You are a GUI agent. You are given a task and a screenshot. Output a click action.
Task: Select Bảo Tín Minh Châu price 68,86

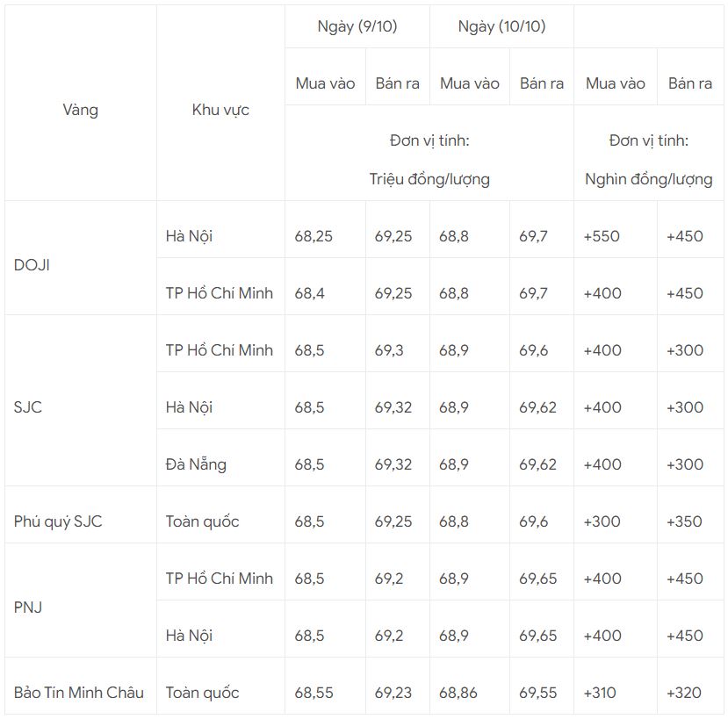coord(458,693)
